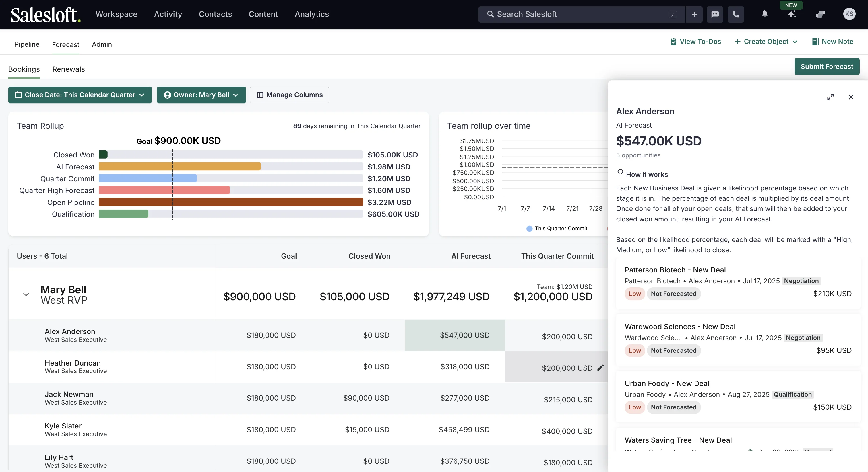Click the Salesloft logo
This screenshot has height=472, width=868.
tap(45, 14)
